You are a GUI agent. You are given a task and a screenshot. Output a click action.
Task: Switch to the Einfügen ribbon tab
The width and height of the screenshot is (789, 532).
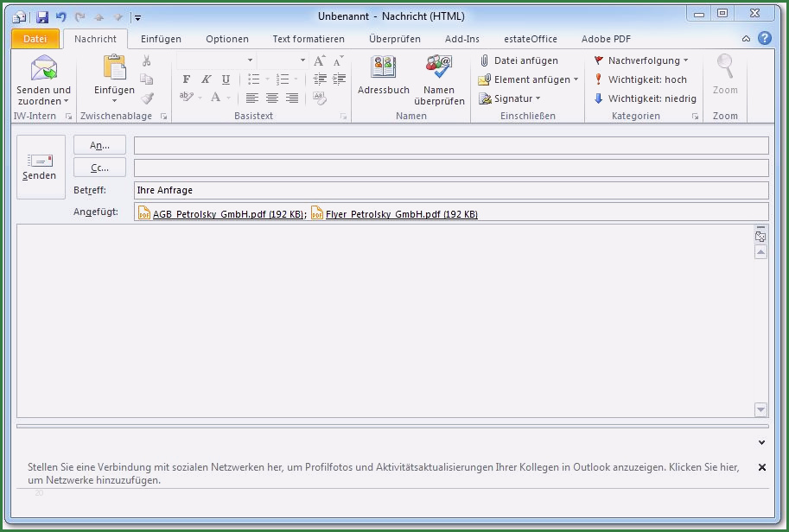point(161,39)
